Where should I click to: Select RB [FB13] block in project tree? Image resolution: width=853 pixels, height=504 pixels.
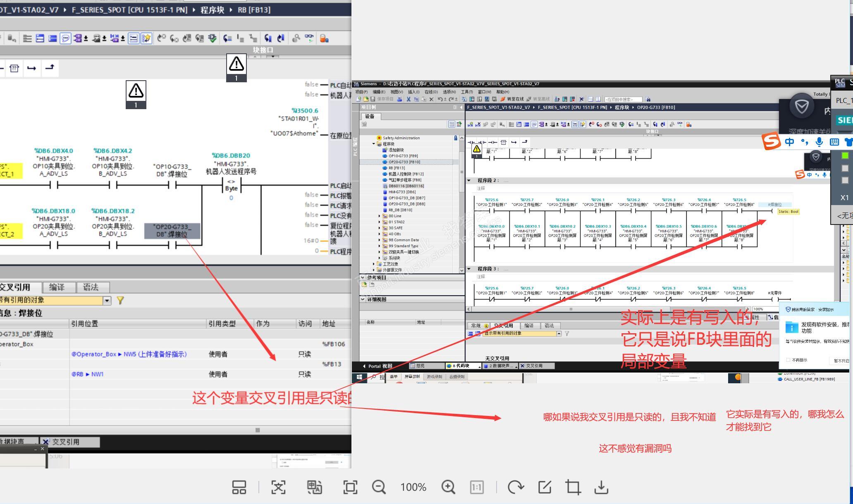[x=396, y=168]
